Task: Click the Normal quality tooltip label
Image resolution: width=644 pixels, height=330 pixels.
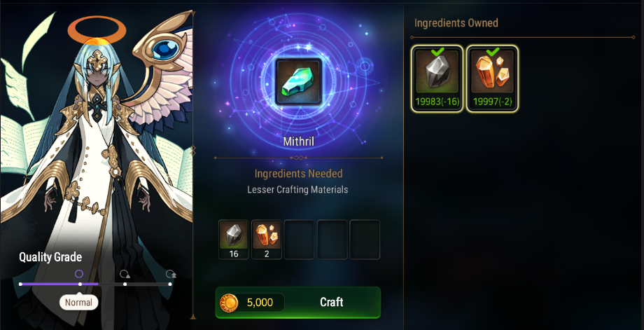Action: tap(78, 303)
